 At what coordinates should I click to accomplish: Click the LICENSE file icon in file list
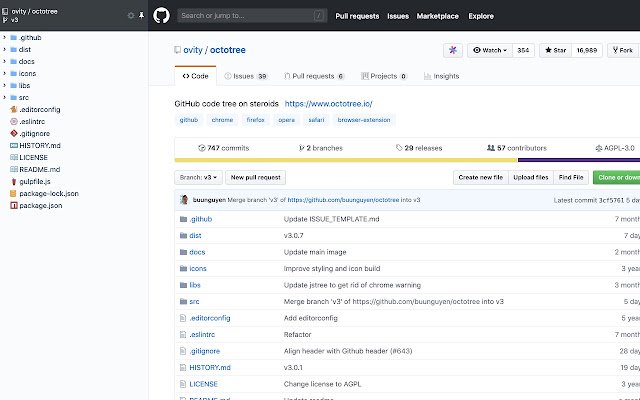click(183, 384)
